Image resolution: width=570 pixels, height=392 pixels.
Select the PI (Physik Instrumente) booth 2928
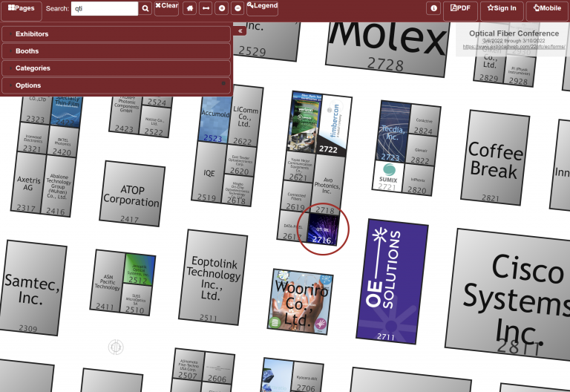click(x=519, y=71)
